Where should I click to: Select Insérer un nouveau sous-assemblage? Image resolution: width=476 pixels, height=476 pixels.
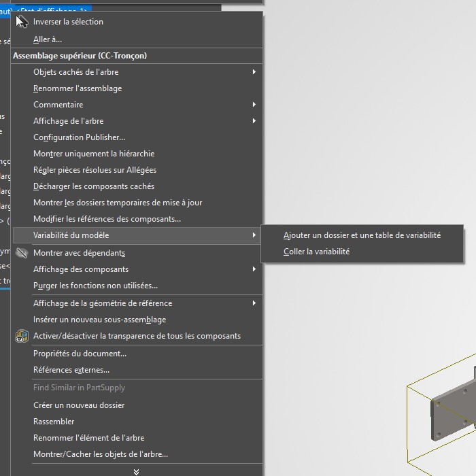tap(100, 320)
